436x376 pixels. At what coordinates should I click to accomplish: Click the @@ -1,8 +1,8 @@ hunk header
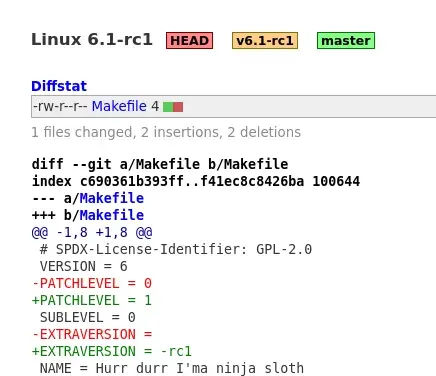(x=92, y=232)
